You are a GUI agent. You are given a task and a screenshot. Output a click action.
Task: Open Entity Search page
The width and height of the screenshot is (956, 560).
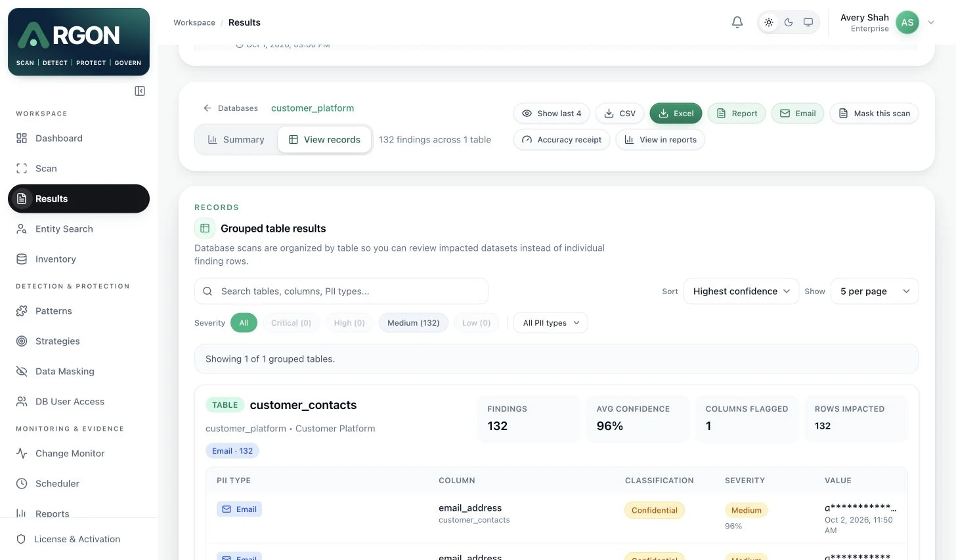pos(79,229)
